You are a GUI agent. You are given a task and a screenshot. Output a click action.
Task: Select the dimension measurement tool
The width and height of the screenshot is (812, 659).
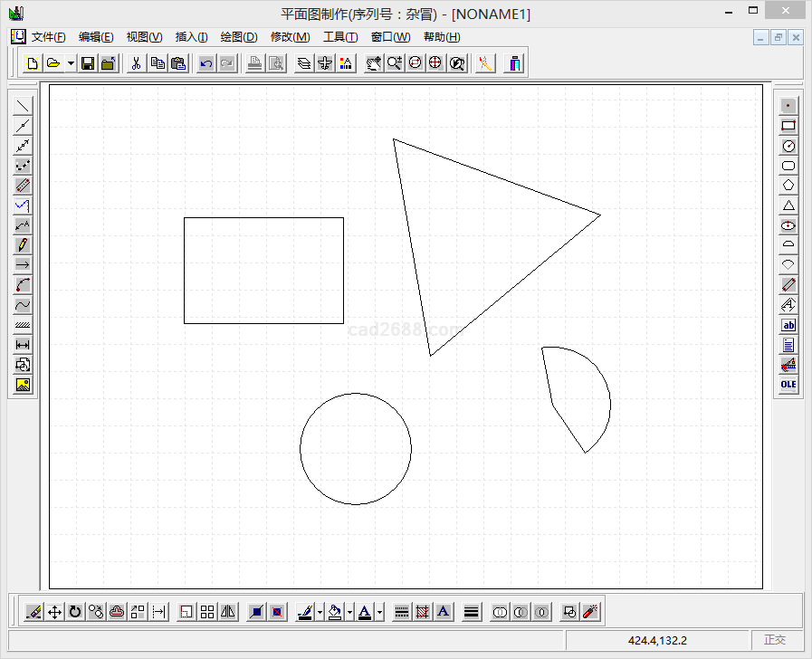point(23,345)
